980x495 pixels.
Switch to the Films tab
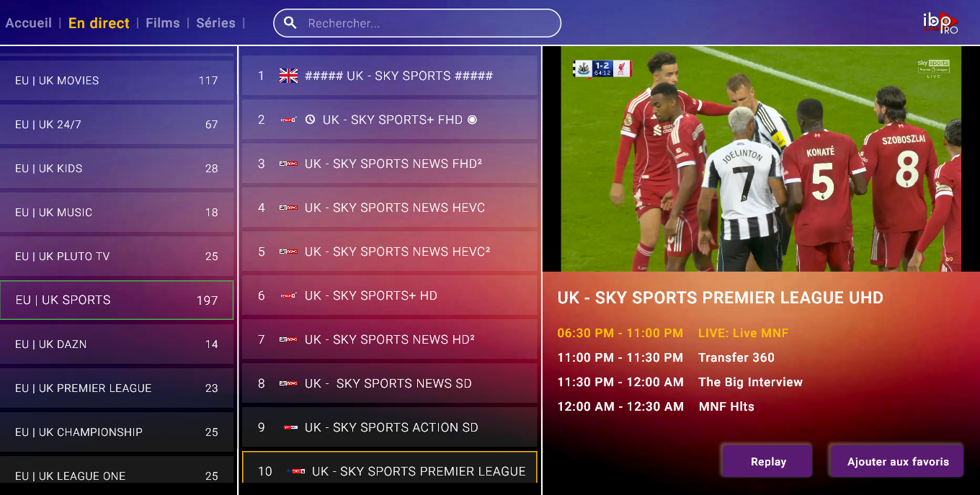[163, 23]
